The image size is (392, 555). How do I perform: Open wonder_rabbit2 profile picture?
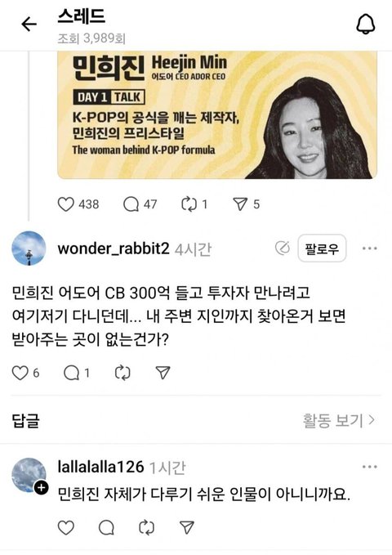29,248
